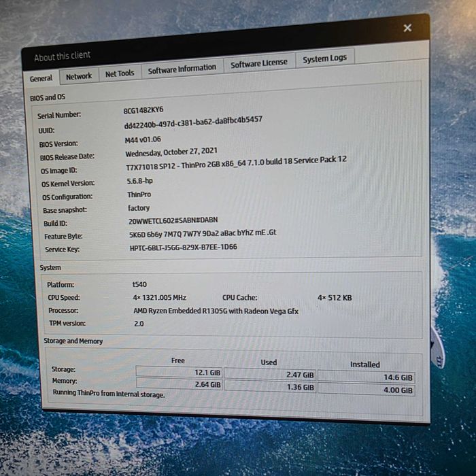Click TPM version value 2.0

139,324
